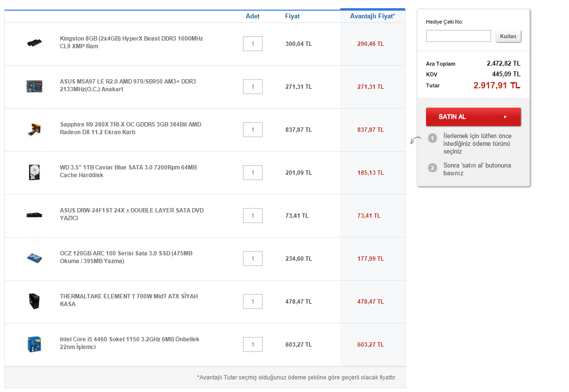Open the Kingston 8GB HyperX Beast product link
Screen dimensions: 569x392
(131, 42)
